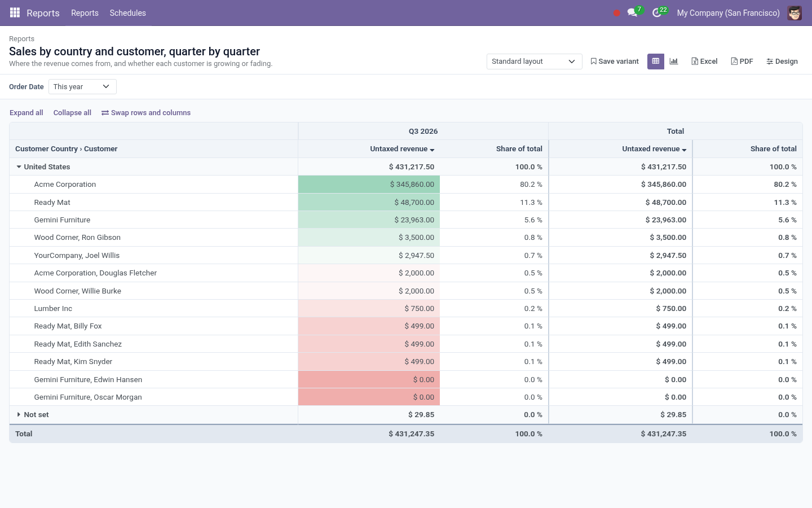Click $ 23,963.00 Q3 revenue cell
This screenshot has height=508, width=812.
click(369, 220)
